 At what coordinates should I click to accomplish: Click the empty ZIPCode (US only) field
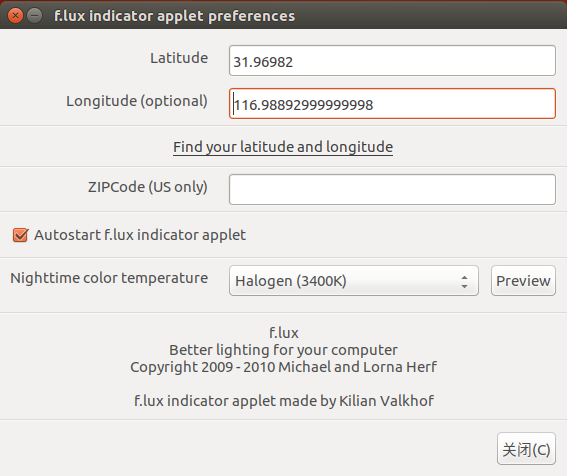click(x=392, y=190)
